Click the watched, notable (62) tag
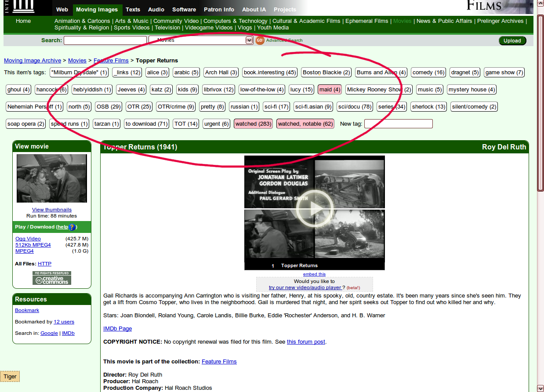The height and width of the screenshot is (392, 544). point(305,124)
